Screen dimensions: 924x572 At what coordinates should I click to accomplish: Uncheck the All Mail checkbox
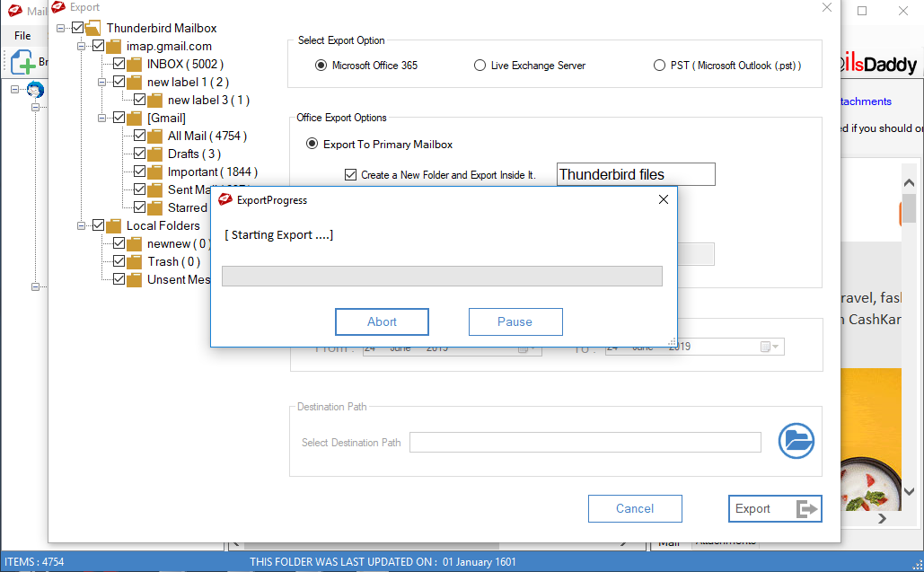coord(139,136)
